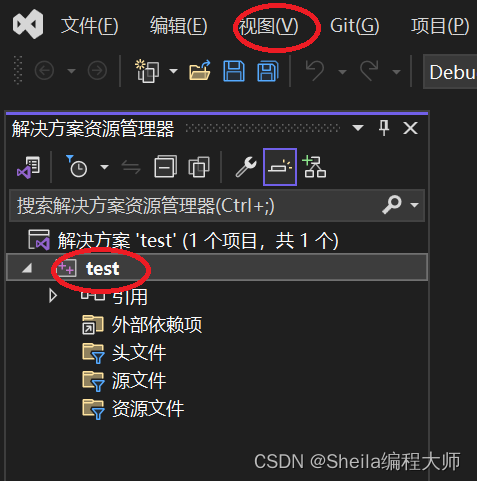Expand the 引用 references node
This screenshot has height=481, width=477.
click(x=53, y=296)
